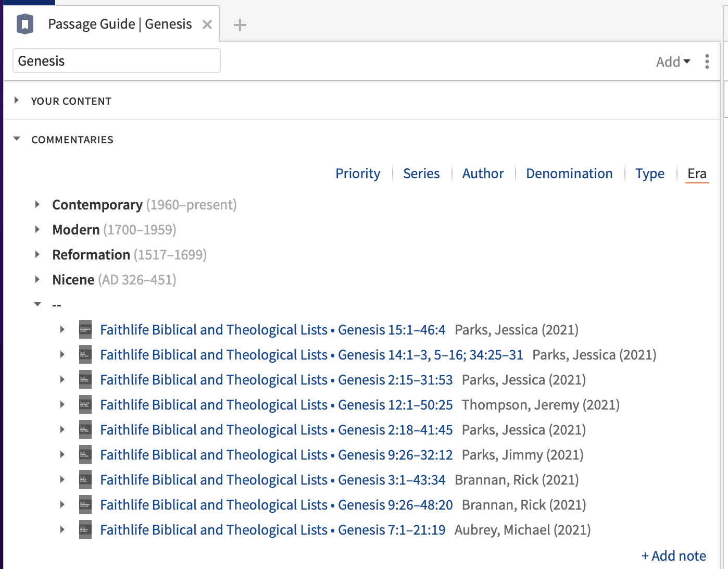Image resolution: width=728 pixels, height=569 pixels.
Task: Expand the Reformation era group
Action: click(x=37, y=254)
